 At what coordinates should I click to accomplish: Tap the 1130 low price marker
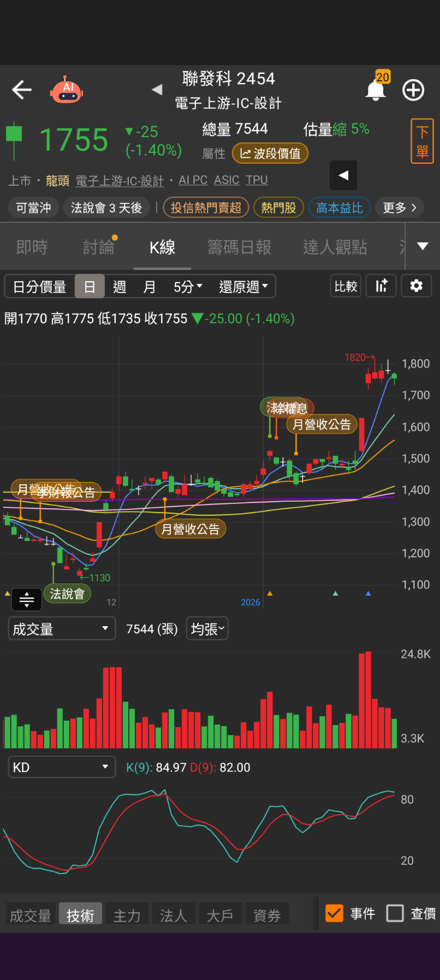coord(96,578)
